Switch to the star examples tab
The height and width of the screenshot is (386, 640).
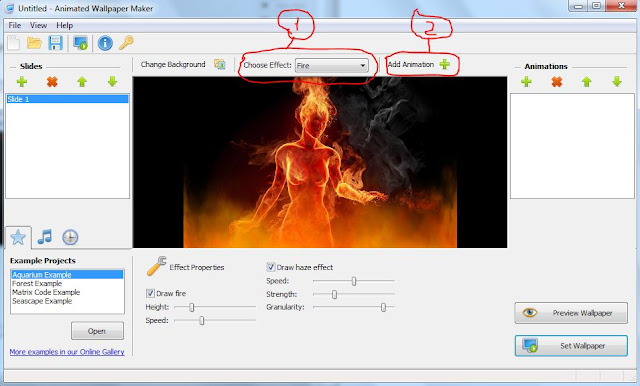[x=18, y=237]
